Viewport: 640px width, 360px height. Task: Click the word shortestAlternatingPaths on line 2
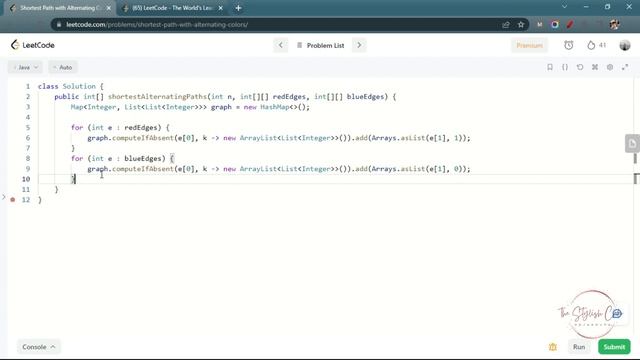point(158,97)
